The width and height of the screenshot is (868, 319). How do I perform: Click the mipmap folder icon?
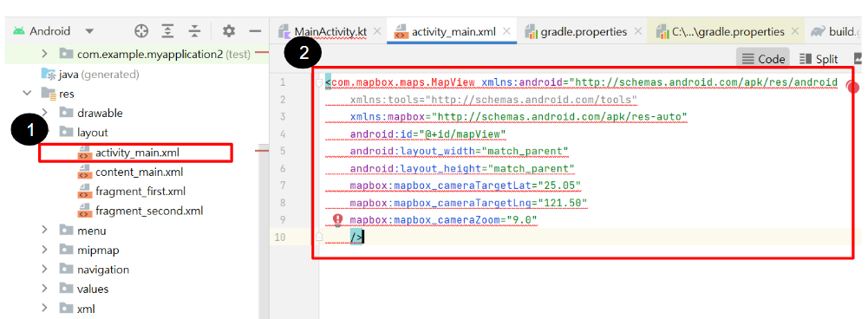click(x=66, y=250)
